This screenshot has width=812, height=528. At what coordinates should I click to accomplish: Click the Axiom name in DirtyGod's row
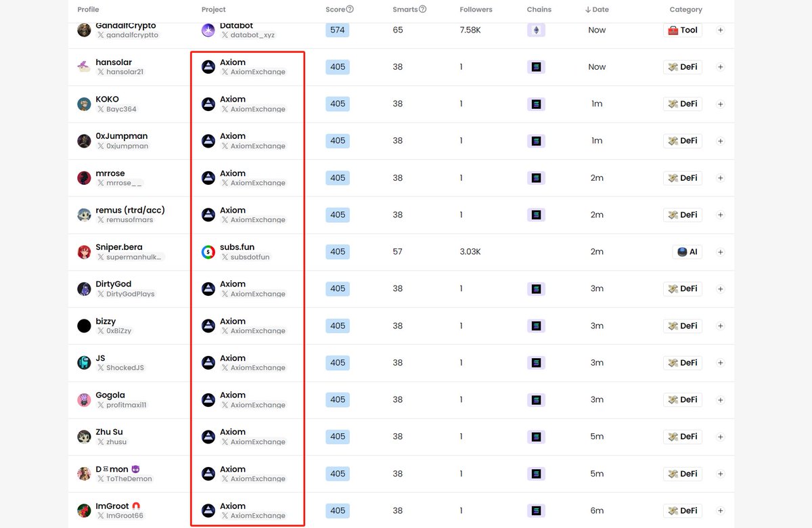point(233,284)
